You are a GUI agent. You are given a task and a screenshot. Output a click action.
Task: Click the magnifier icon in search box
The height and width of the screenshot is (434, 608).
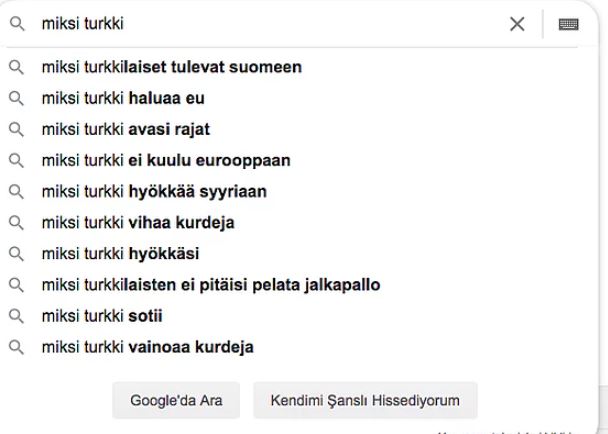tap(17, 24)
